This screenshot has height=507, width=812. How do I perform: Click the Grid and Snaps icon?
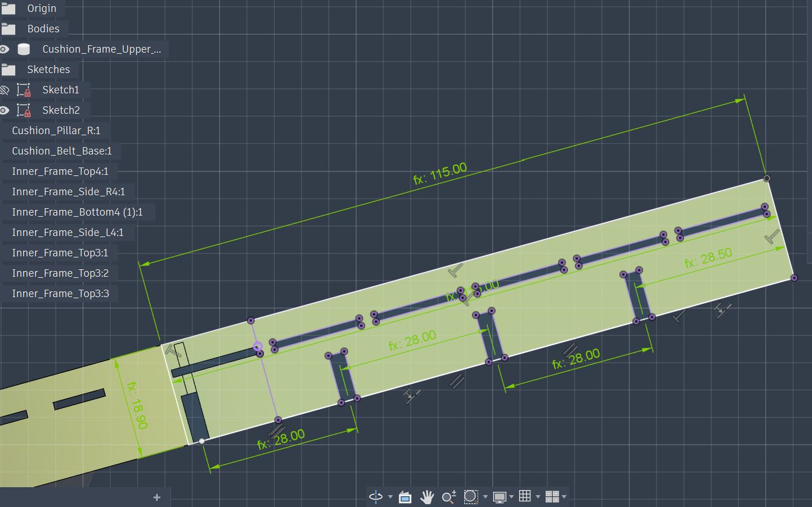coord(525,496)
